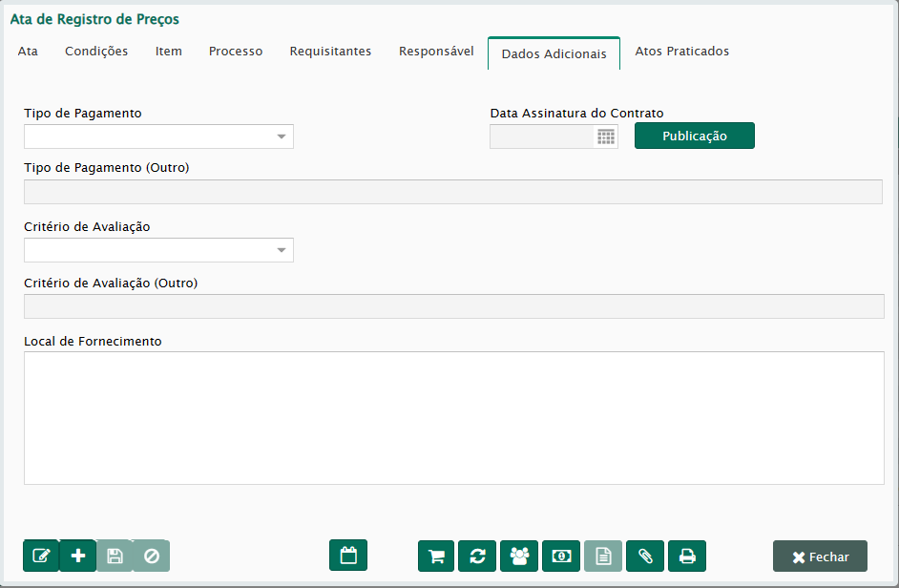Go to the Requisitantes tab
Viewport: 899px width, 588px height.
pos(330,52)
